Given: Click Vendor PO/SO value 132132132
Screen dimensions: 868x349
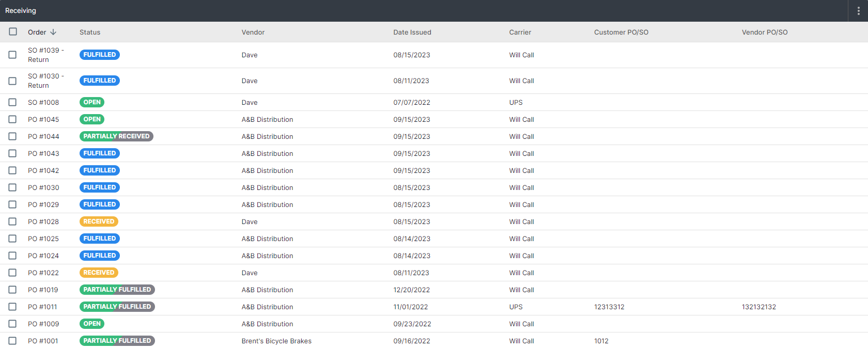Looking at the screenshot, I should point(758,307).
